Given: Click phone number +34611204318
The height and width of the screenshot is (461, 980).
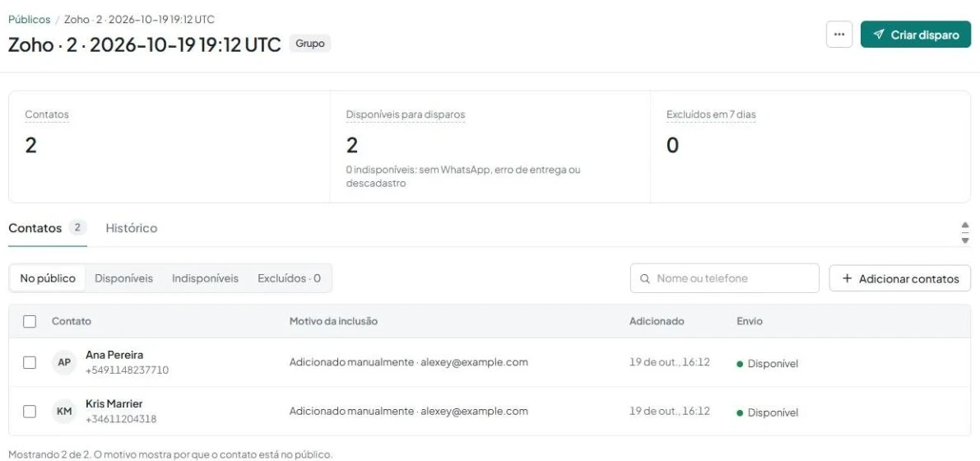Looking at the screenshot, I should click(x=121, y=419).
